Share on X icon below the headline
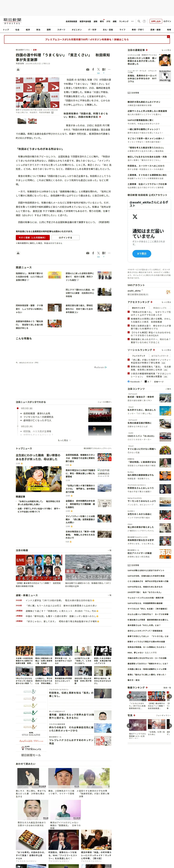Image resolution: width=174 pixels, height=868 pixels. click(98, 69)
